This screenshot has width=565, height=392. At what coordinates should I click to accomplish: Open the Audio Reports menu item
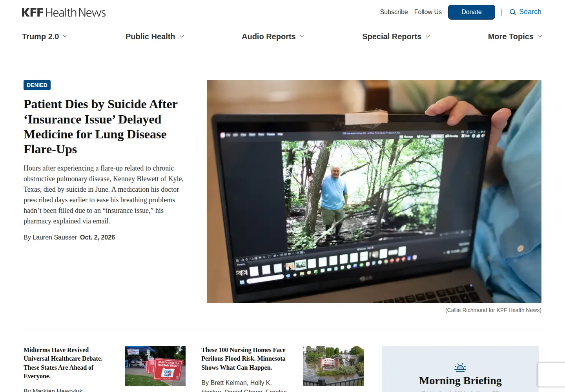(269, 36)
